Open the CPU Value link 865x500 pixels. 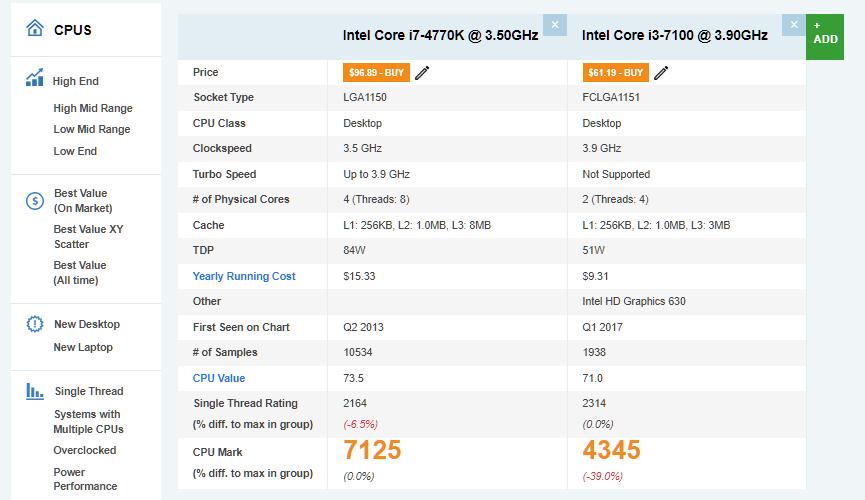219,378
